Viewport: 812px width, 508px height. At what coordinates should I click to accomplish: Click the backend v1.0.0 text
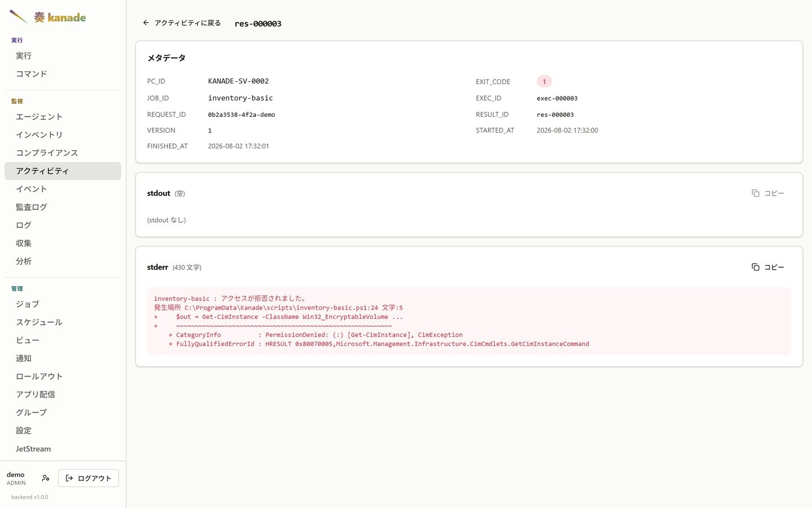(30, 497)
